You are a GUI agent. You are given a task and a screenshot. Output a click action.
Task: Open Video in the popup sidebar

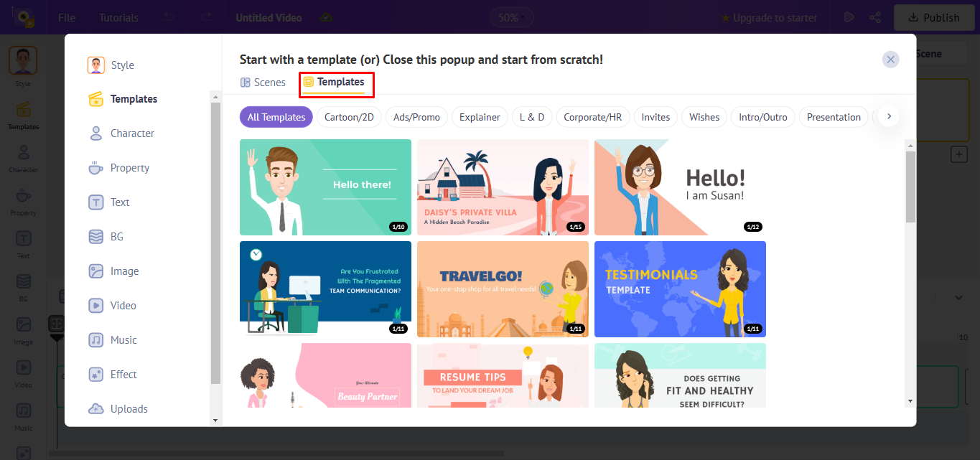coord(111,306)
